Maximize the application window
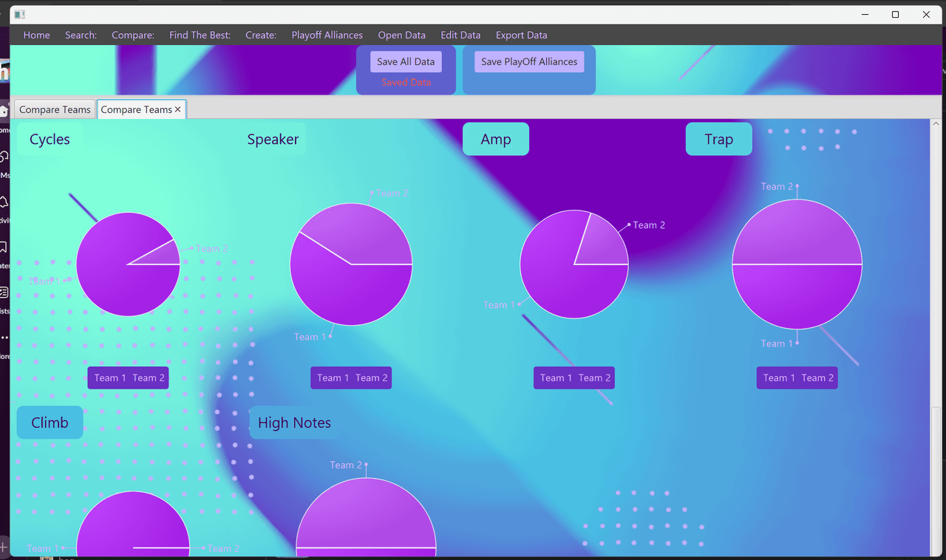The width and height of the screenshot is (946, 560). (x=895, y=15)
